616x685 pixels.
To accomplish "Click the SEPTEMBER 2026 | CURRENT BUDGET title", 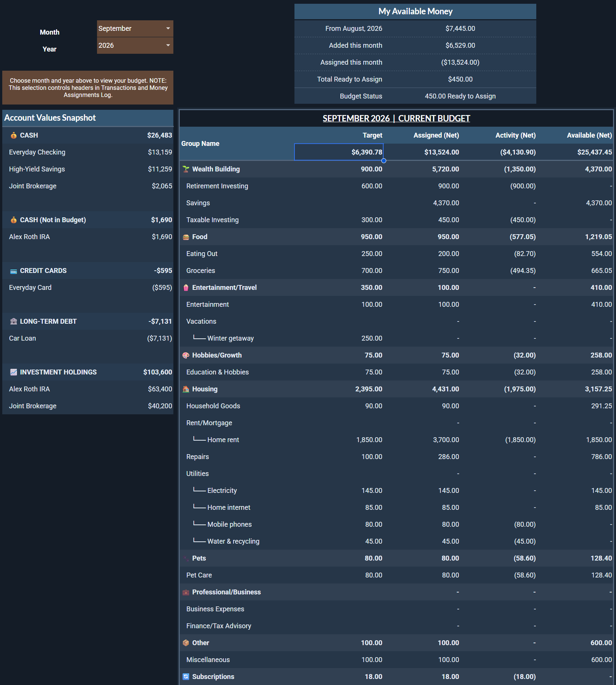I will point(396,118).
